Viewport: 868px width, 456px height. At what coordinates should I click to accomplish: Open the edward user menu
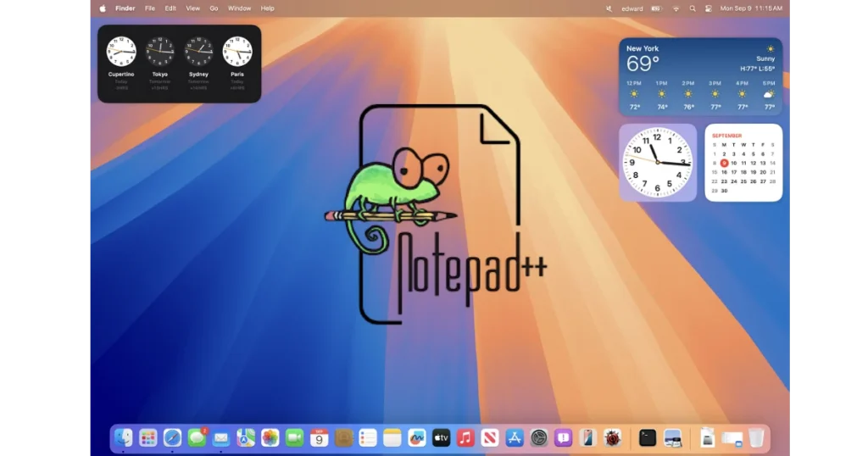point(632,8)
